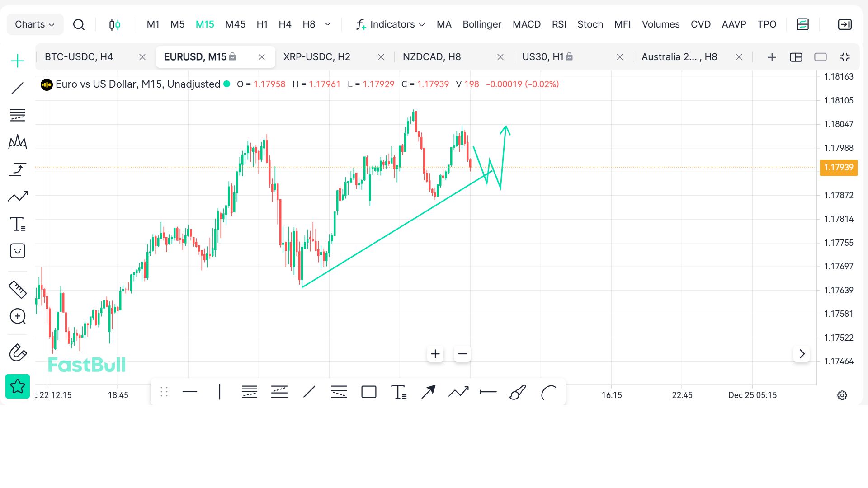The height and width of the screenshot is (488, 868).
Task: Click the magnet snap tool in sidebar
Action: click(x=18, y=353)
